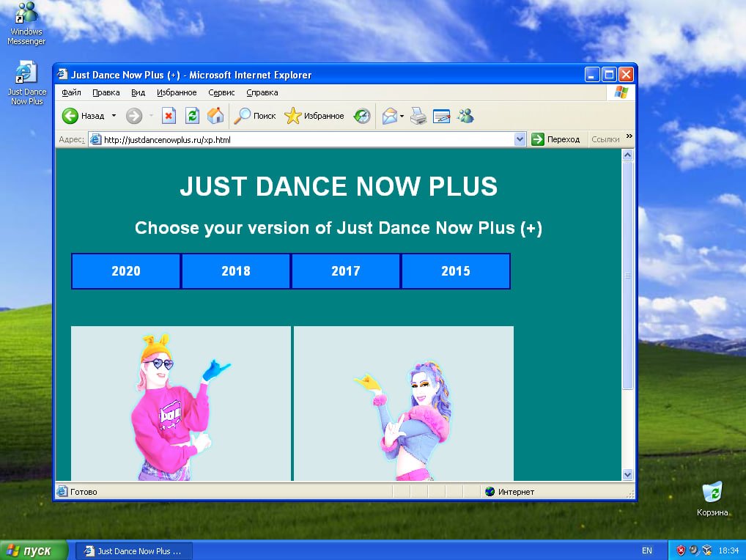The height and width of the screenshot is (560, 746).
Task: Click the History clock icon
Action: pyautogui.click(x=361, y=116)
